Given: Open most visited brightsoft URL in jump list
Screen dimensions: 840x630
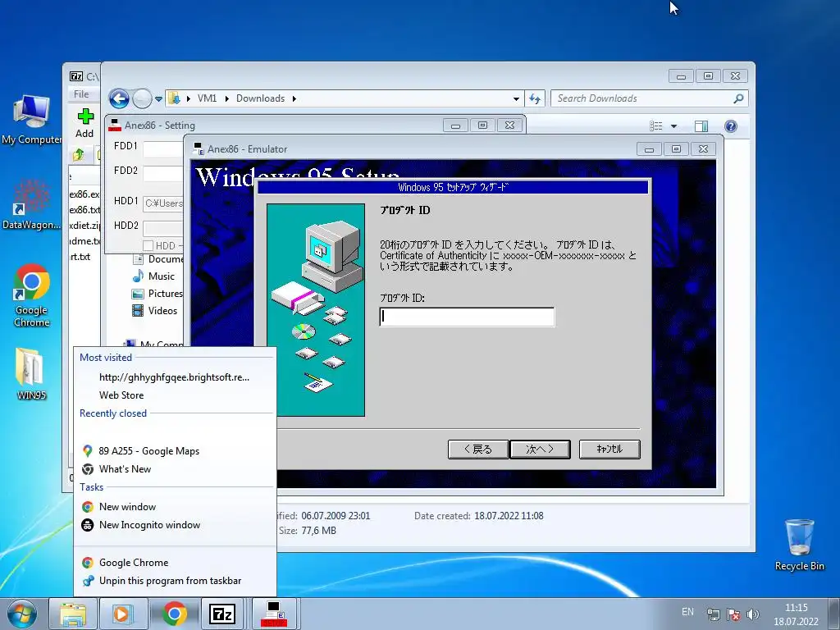Looking at the screenshot, I should pos(174,377).
